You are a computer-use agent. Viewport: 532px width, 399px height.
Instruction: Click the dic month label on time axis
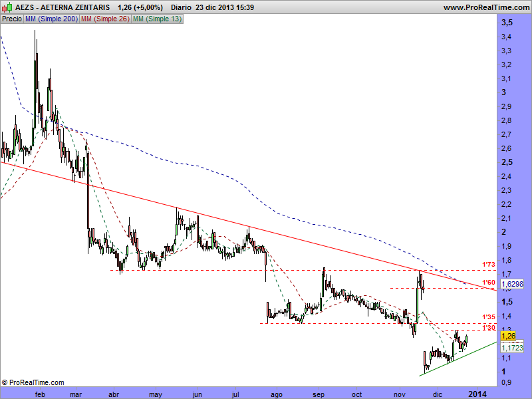pyautogui.click(x=438, y=394)
